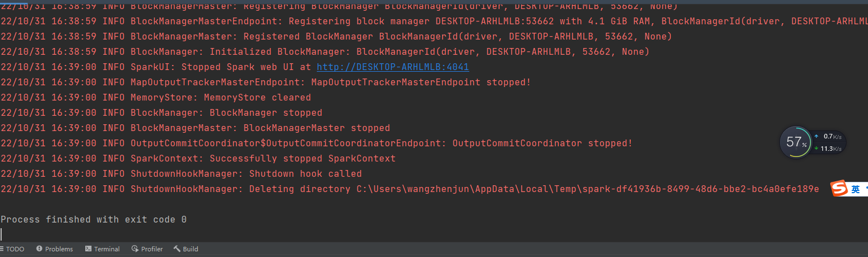Open the Spark web UI link
The width and height of the screenshot is (868, 257).
click(392, 67)
